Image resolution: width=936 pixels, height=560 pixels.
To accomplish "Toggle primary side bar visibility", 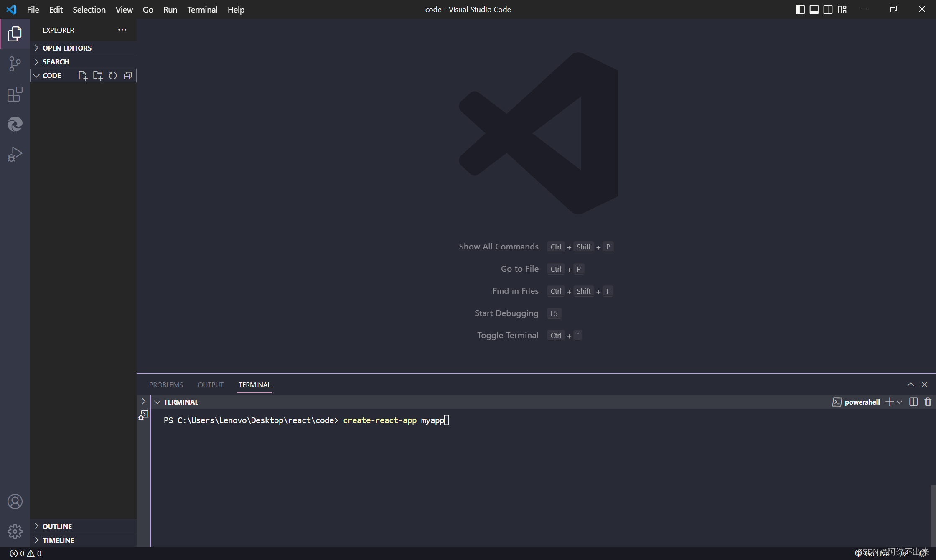I will tap(800, 9).
